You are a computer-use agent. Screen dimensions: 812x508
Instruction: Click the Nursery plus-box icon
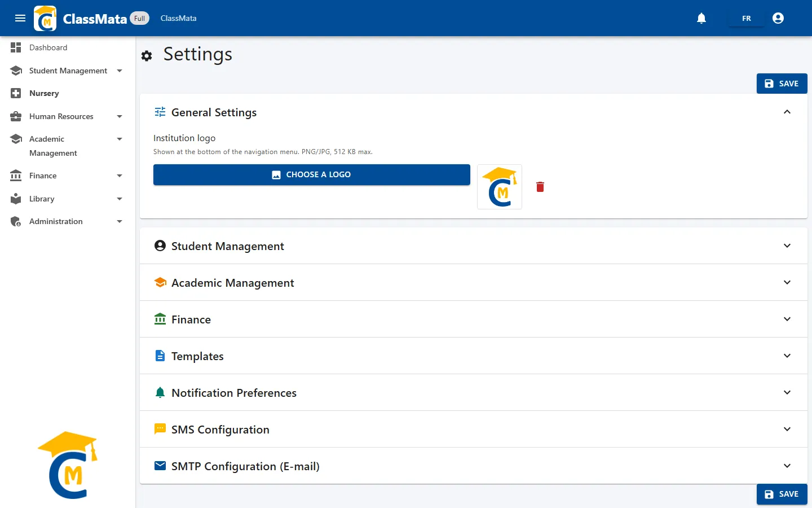[x=16, y=93]
